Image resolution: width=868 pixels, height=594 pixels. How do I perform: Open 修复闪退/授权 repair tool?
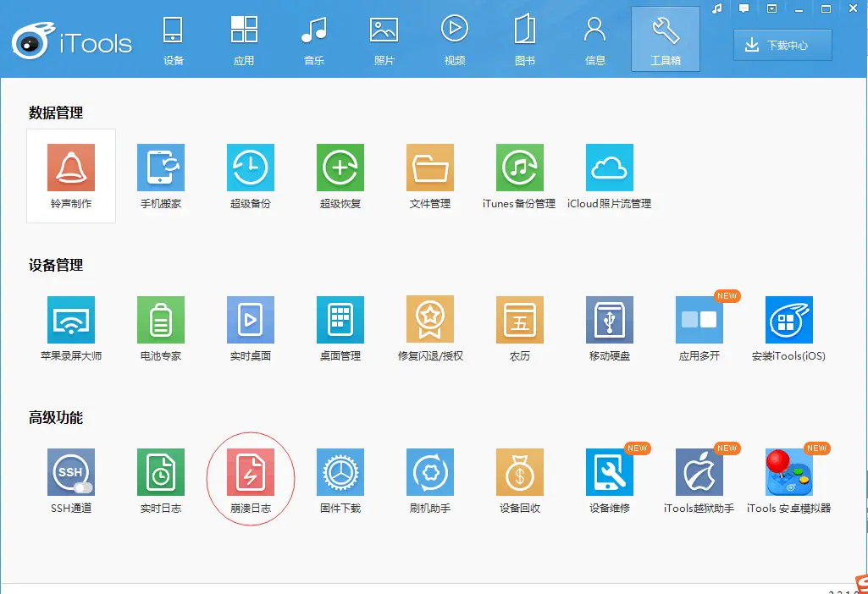click(x=429, y=328)
